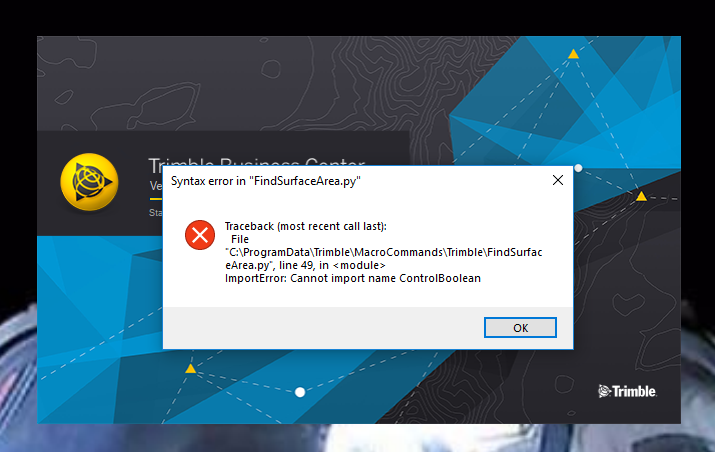This screenshot has height=452, width=715.
Task: Click desktop wallpaper below the splash screen
Action: pyautogui.click(x=358, y=438)
